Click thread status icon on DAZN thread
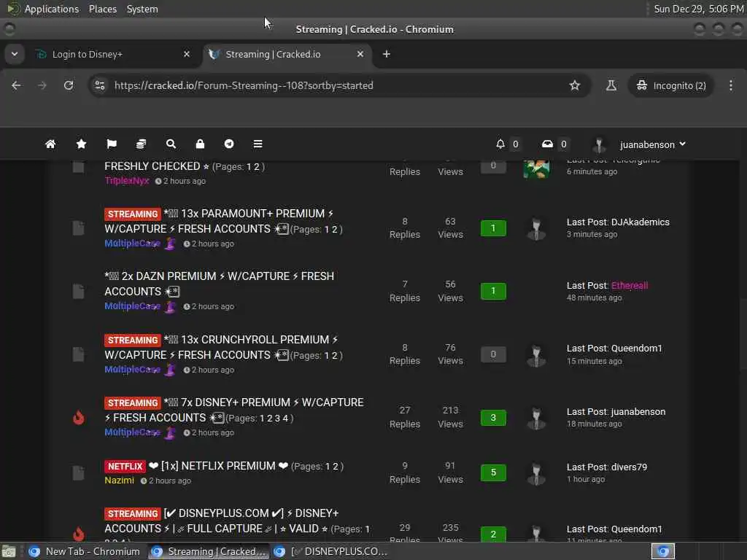747x560 pixels. (79, 291)
